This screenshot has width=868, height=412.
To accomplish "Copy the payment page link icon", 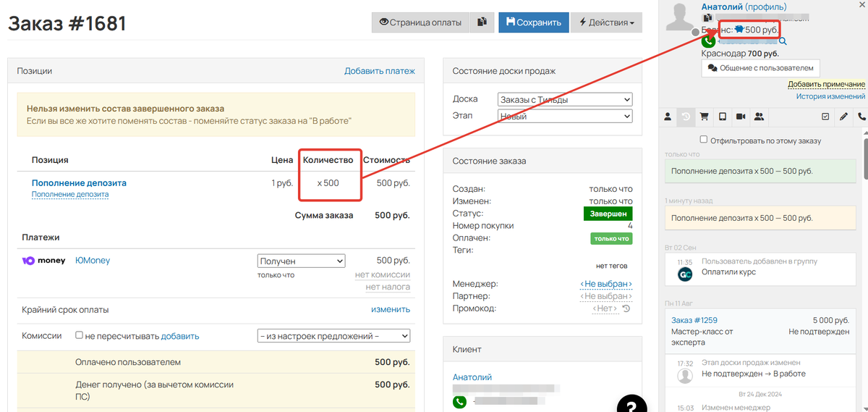I will click(482, 22).
